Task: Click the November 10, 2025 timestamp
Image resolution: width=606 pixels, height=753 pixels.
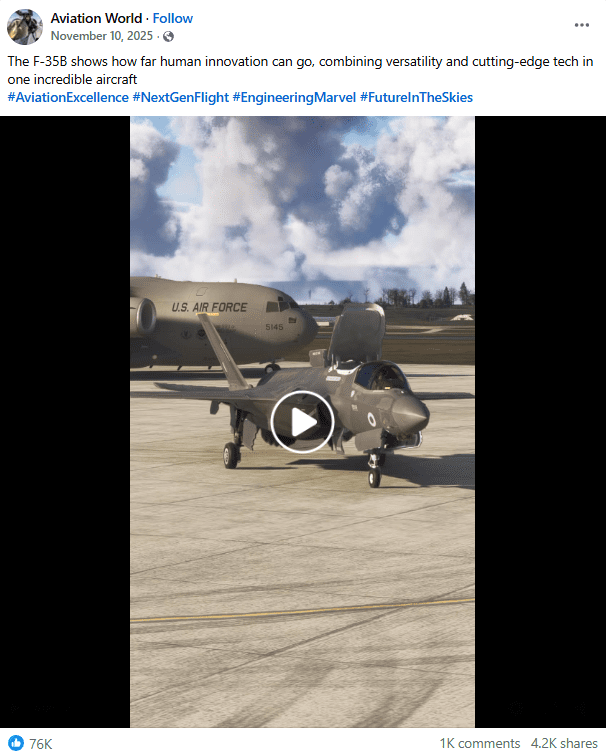Action: pyautogui.click(x=102, y=36)
